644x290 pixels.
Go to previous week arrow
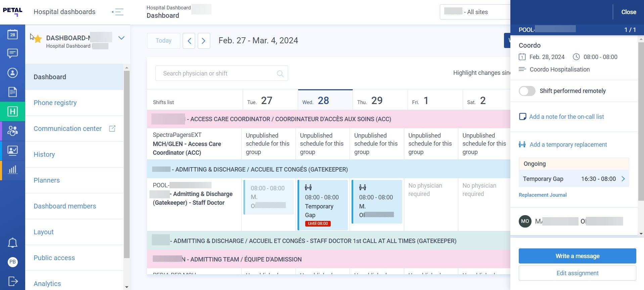pyautogui.click(x=189, y=41)
